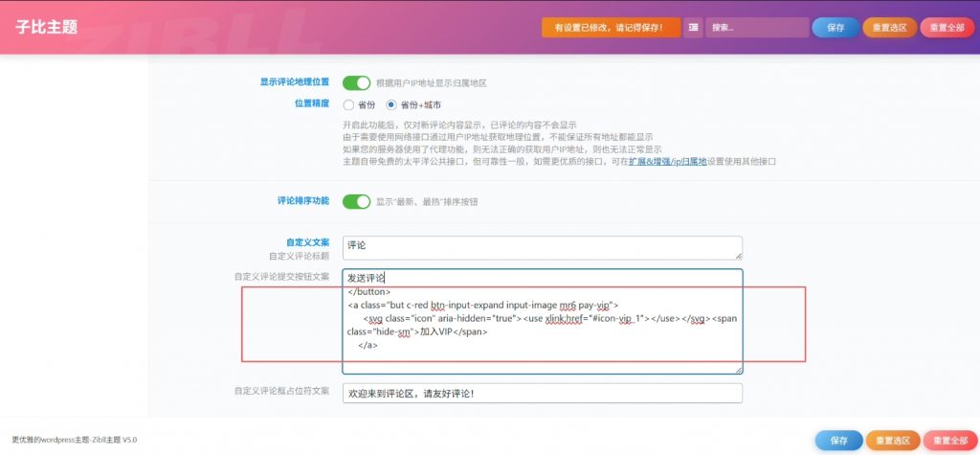The width and height of the screenshot is (980, 455).
Task: Click resize handle of submit button text area
Action: tap(738, 369)
